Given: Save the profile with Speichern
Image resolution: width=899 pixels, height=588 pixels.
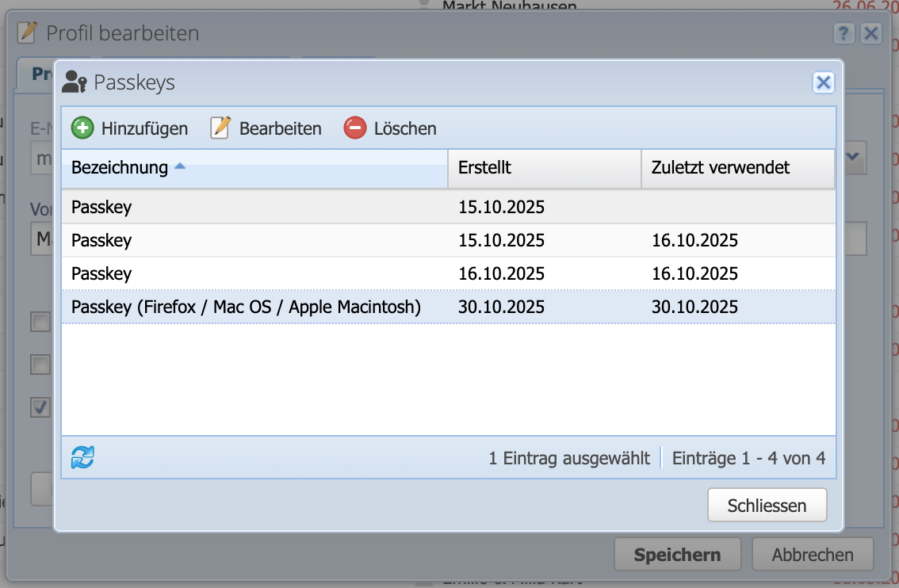Looking at the screenshot, I should pyautogui.click(x=677, y=554).
